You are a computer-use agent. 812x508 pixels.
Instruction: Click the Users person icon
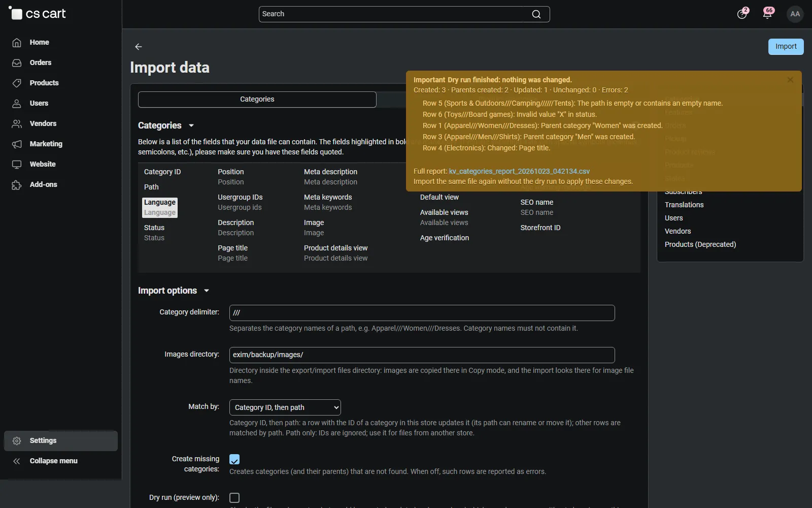pyautogui.click(x=17, y=104)
